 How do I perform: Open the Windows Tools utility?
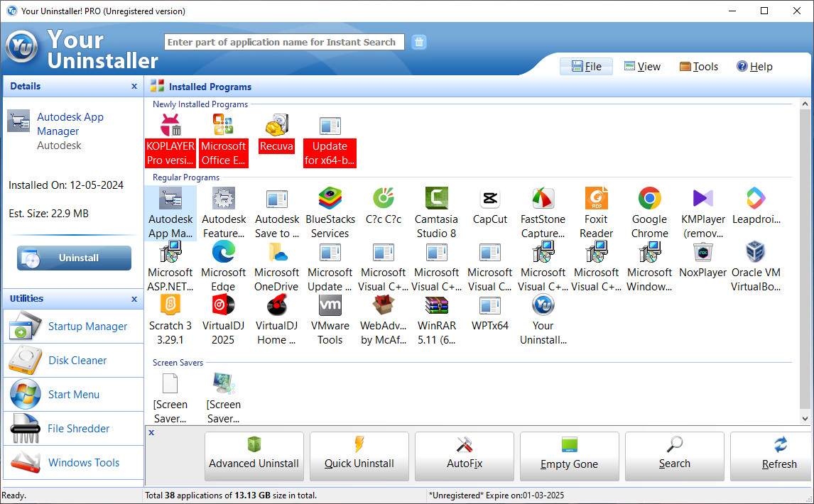[x=83, y=462]
